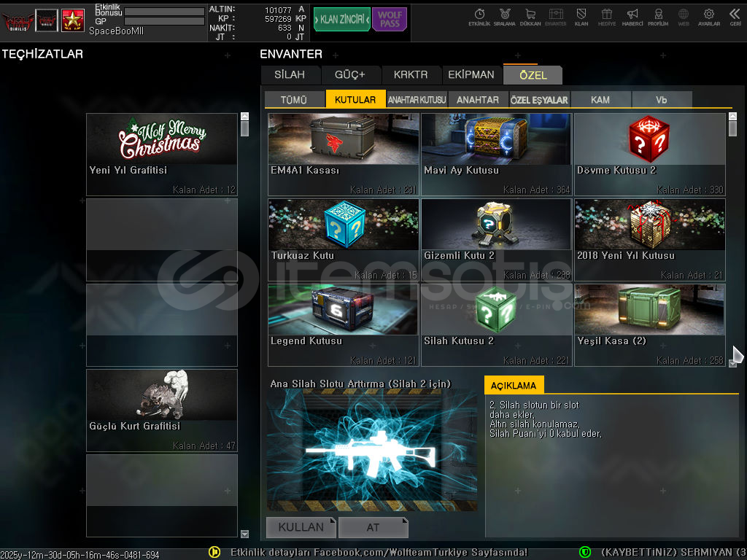Click the GP progress bar
The height and width of the screenshot is (560, 747).
tap(164, 21)
